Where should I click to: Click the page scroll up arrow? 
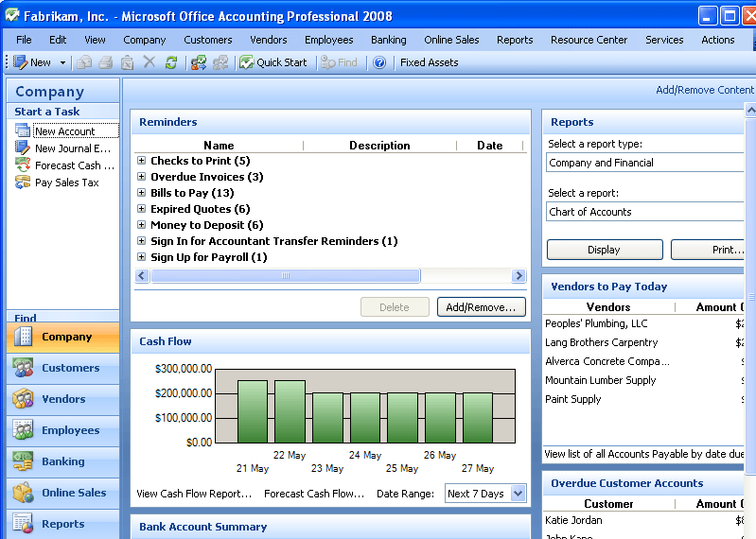pos(750,111)
